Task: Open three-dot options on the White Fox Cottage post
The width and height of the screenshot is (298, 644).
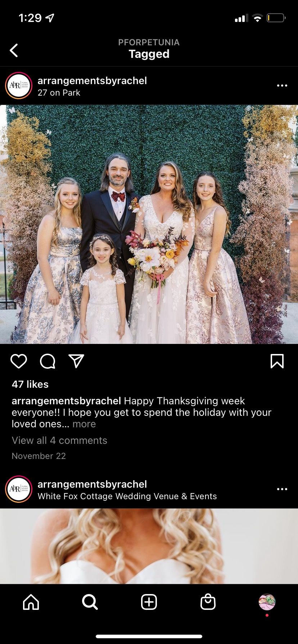Action: (282, 489)
